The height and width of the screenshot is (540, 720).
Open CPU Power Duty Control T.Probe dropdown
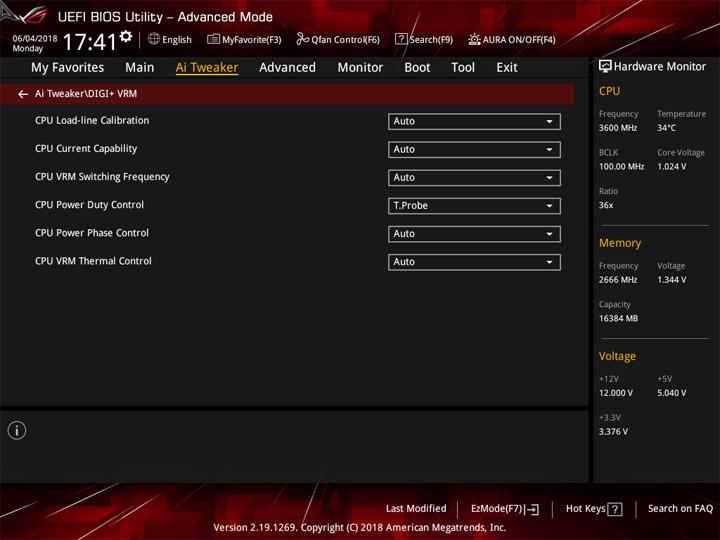474,206
